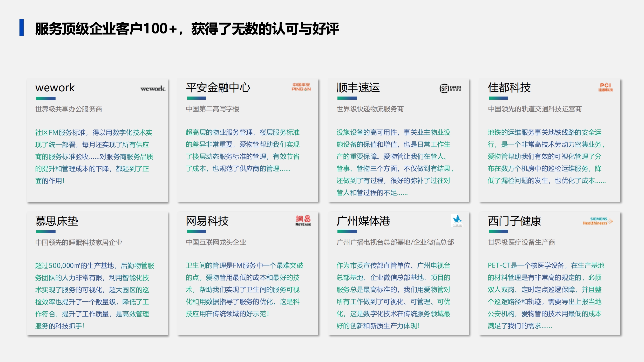Click the SF Express logo
This screenshot has width=644, height=362.
[450, 88]
